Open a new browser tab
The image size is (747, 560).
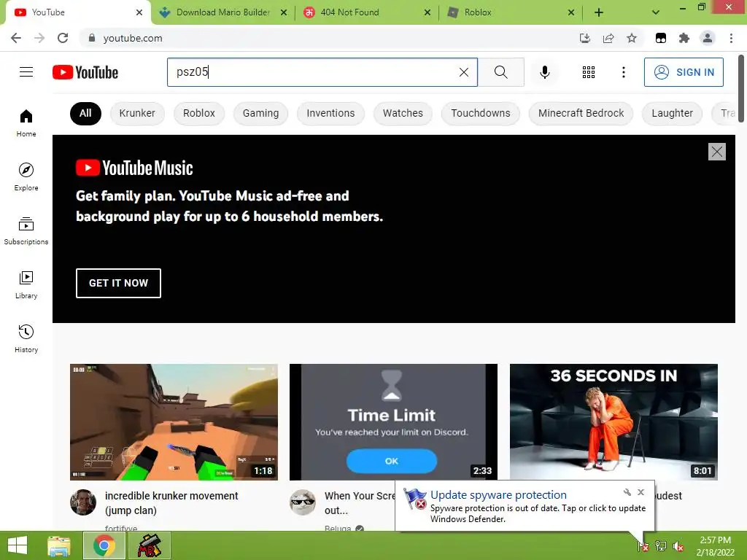coord(599,12)
